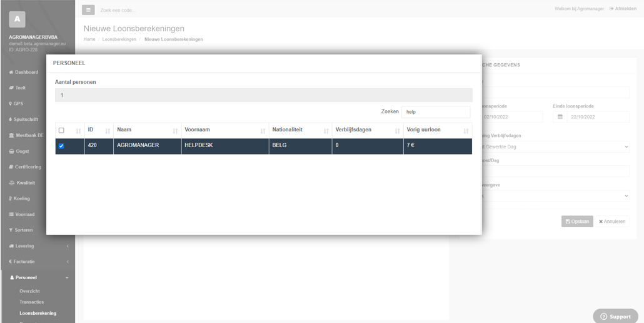The height and width of the screenshot is (323, 644).
Task: Go to Loonsberekingen breadcrumb link
Action: pos(119,39)
